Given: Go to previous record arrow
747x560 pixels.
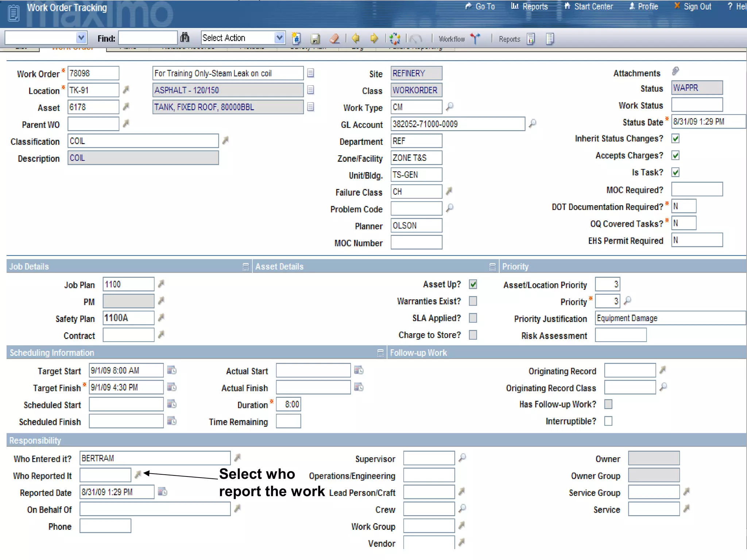Looking at the screenshot, I should pos(356,38).
